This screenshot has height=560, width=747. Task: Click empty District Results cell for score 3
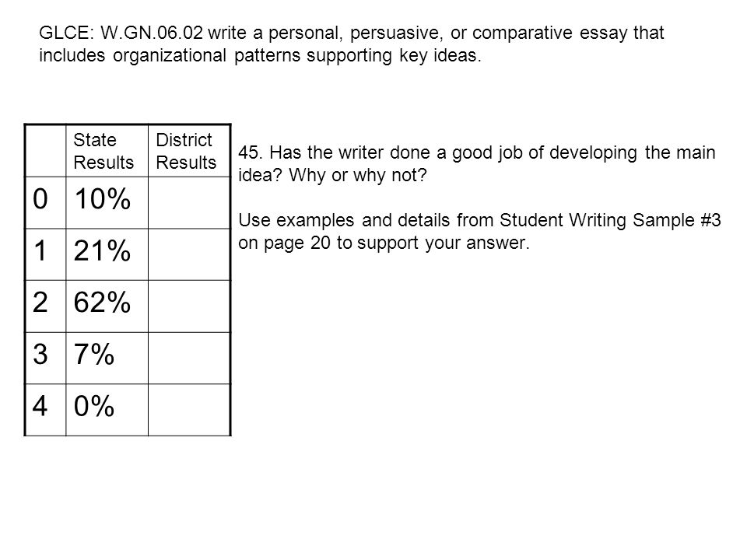[x=189, y=358]
